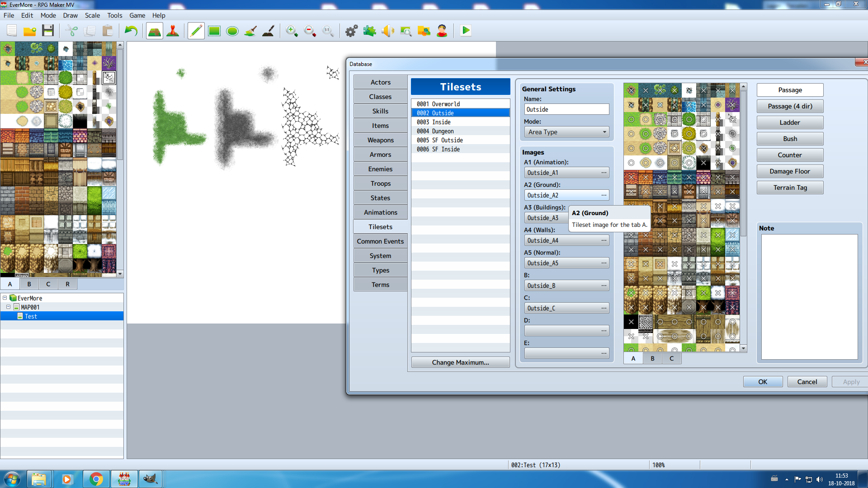Click the Playtest green arrow icon
This screenshot has width=868, height=488.
[x=466, y=31]
